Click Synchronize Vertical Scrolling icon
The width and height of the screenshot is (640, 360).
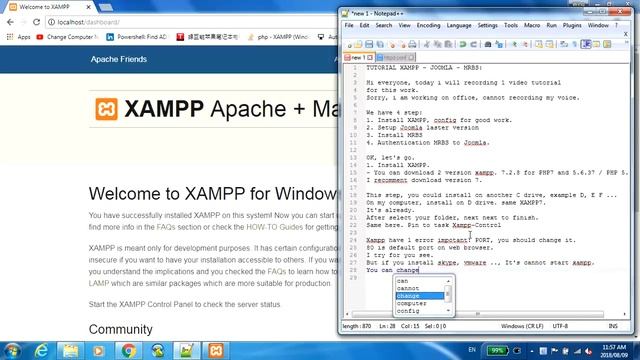(x=539, y=44)
